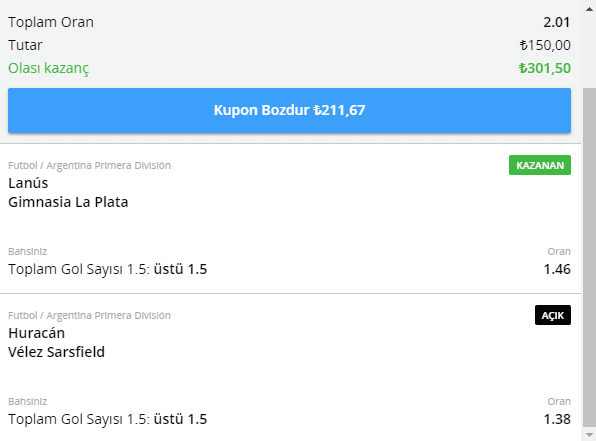This screenshot has width=596, height=441.
Task: Click the green KAZANAN status badge
Action: 540,165
